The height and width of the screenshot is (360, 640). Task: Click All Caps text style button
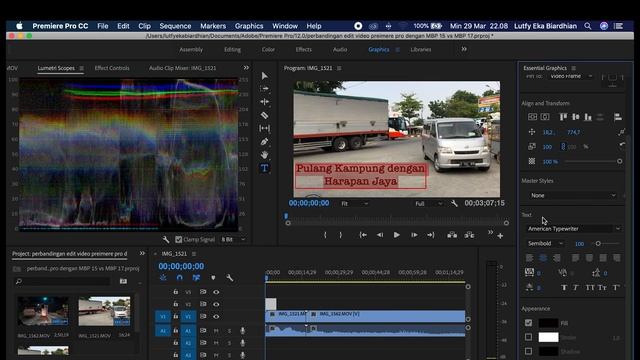[x=590, y=288]
